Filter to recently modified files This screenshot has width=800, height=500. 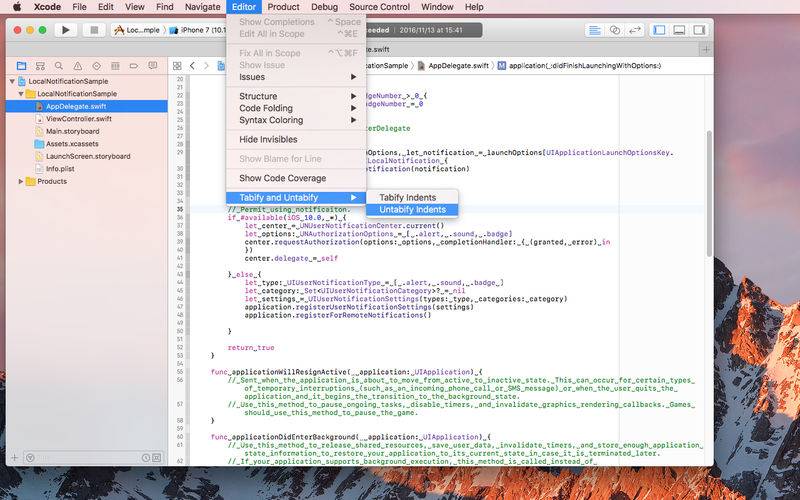[x=146, y=458]
